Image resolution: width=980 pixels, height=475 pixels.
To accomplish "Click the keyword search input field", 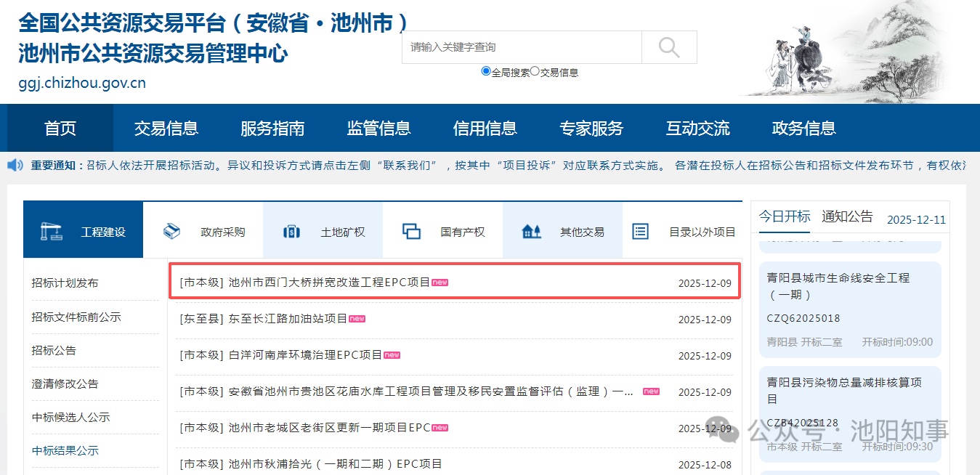I will (521, 47).
